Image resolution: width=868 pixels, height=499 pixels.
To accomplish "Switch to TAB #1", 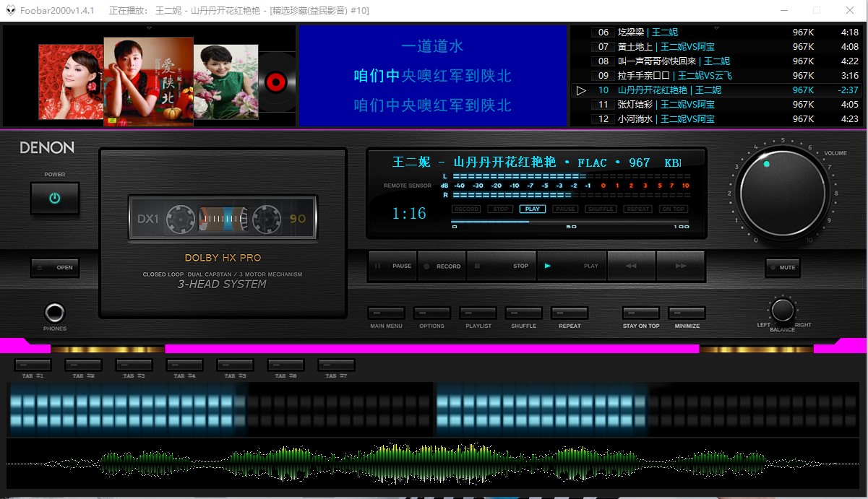I will (33, 365).
